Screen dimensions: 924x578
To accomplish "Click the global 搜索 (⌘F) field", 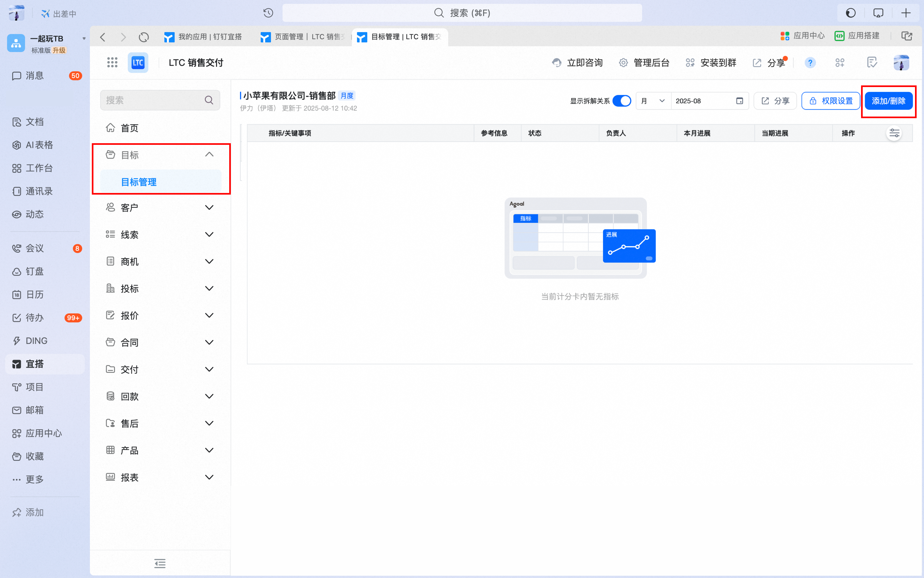I will (462, 13).
